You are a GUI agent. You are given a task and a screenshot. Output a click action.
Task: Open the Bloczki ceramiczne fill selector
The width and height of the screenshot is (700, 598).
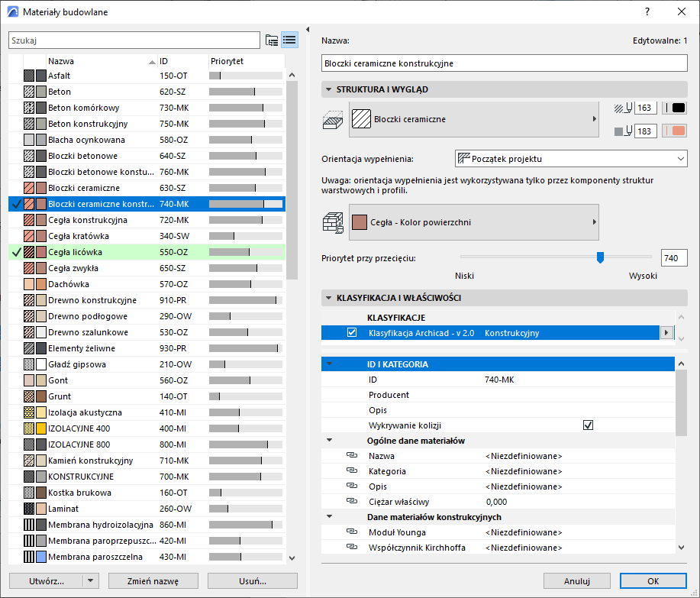pos(473,119)
